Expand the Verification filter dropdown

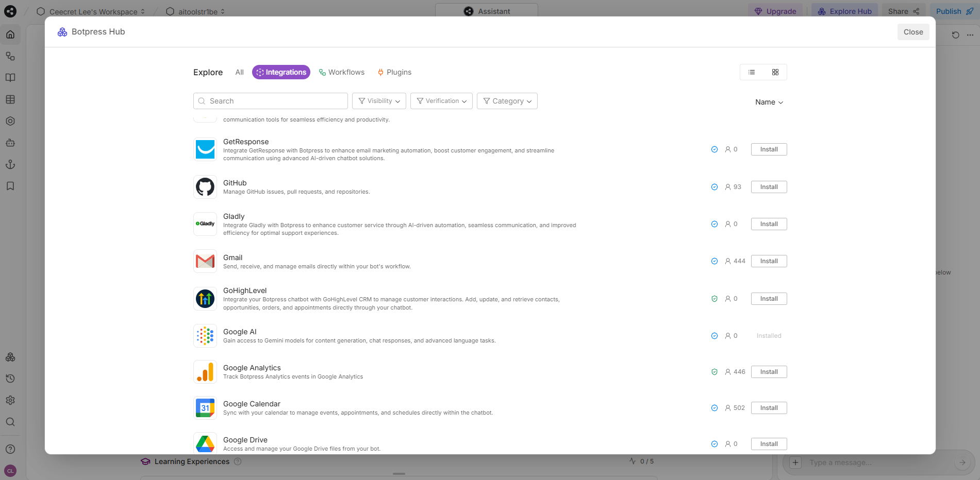click(441, 100)
